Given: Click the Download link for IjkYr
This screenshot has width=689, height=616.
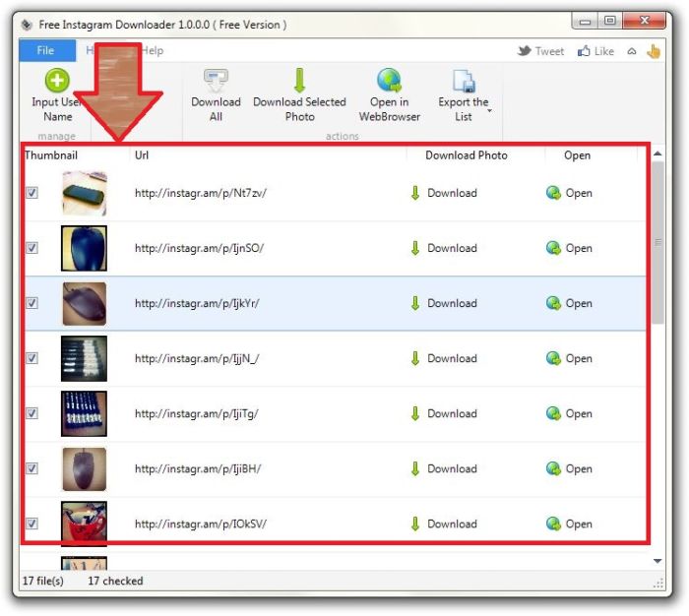Looking at the screenshot, I should coord(452,303).
